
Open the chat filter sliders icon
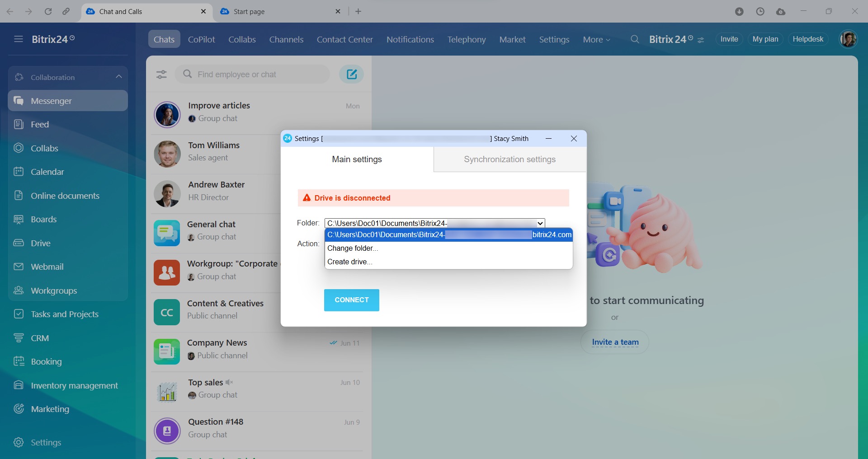point(161,74)
